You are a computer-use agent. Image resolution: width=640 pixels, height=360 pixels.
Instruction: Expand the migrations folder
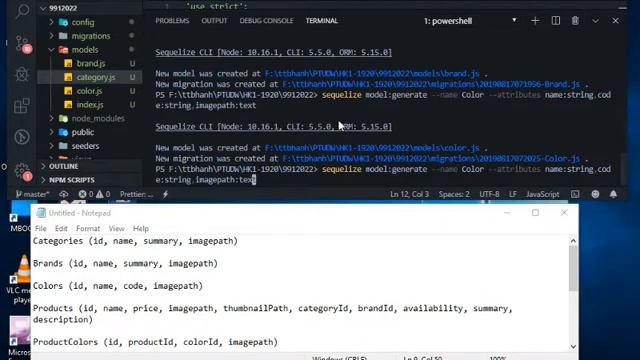click(x=90, y=36)
